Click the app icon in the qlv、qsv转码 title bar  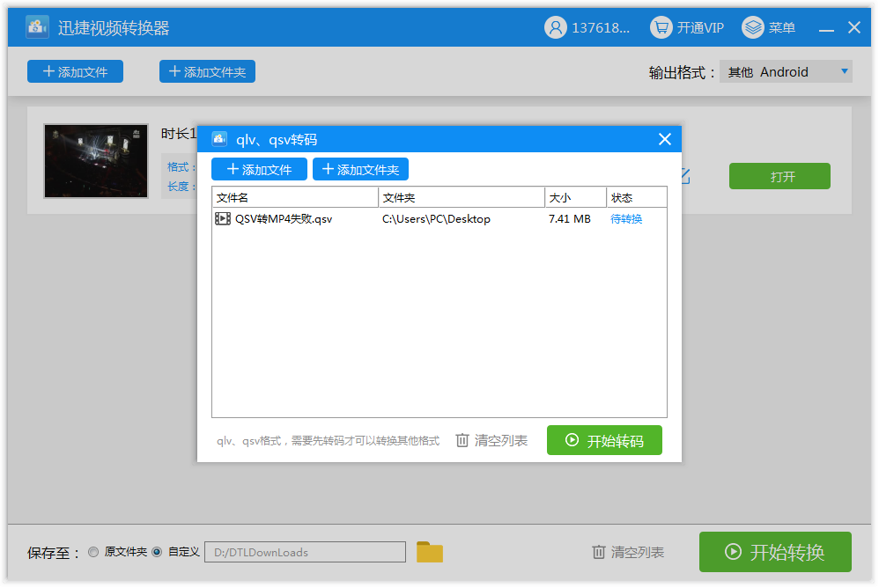point(219,139)
